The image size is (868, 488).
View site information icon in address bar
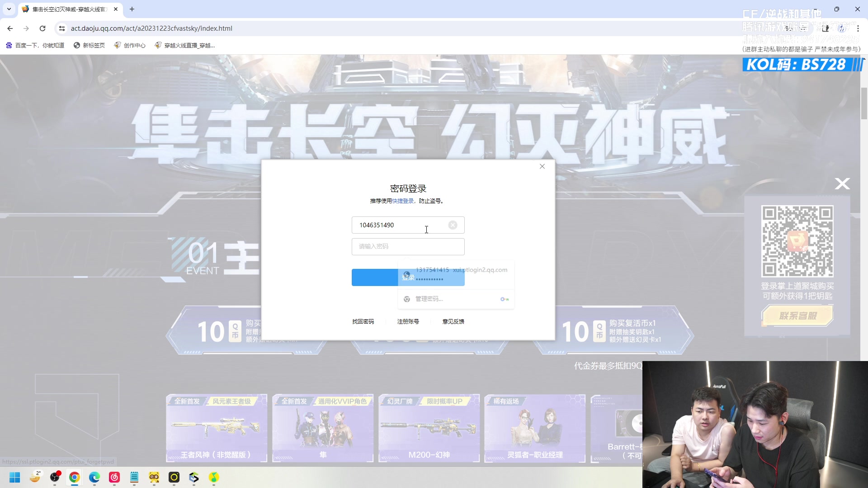(x=62, y=28)
